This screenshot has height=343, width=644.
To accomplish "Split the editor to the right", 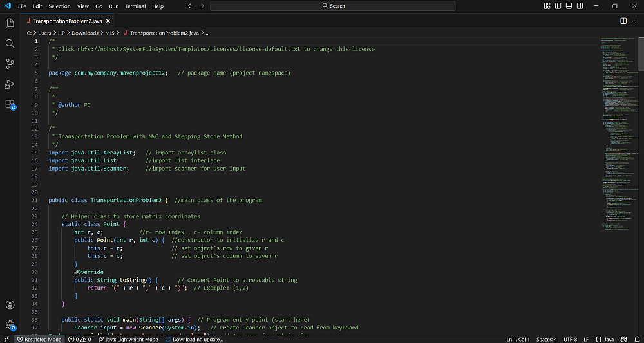I will [623, 21].
